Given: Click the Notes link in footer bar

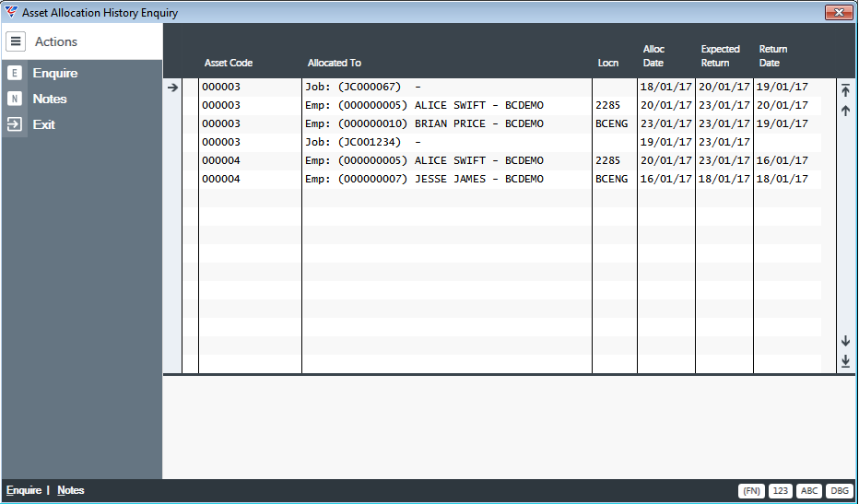Looking at the screenshot, I should point(71,490).
